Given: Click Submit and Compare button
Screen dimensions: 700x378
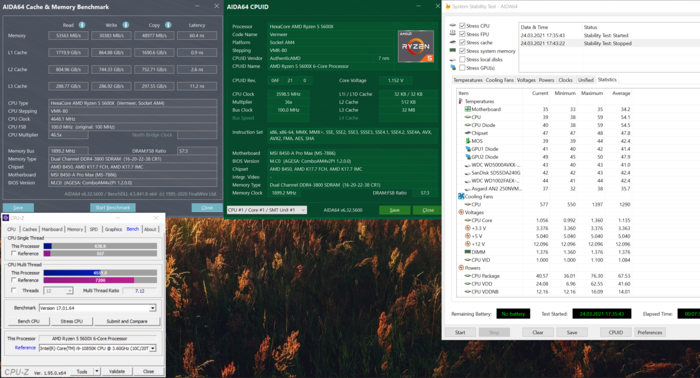Looking at the screenshot, I should pyautogui.click(x=127, y=321).
